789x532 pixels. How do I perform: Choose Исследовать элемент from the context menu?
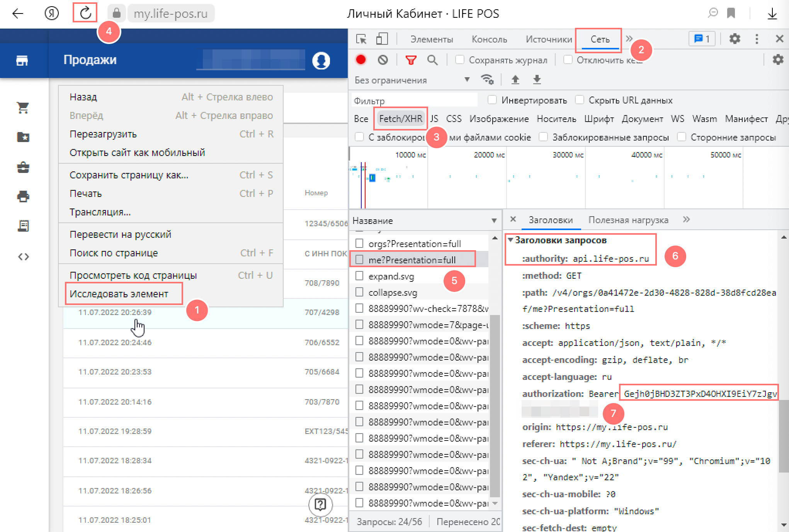tap(119, 294)
